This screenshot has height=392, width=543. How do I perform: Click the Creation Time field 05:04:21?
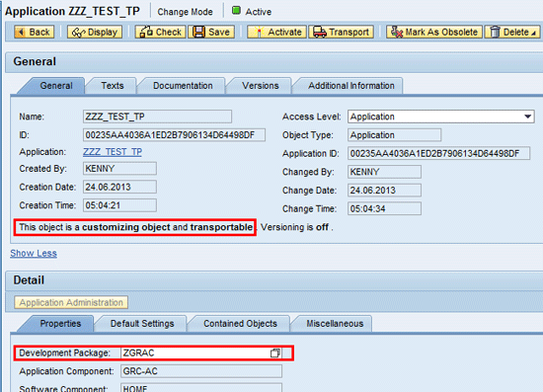pos(119,205)
